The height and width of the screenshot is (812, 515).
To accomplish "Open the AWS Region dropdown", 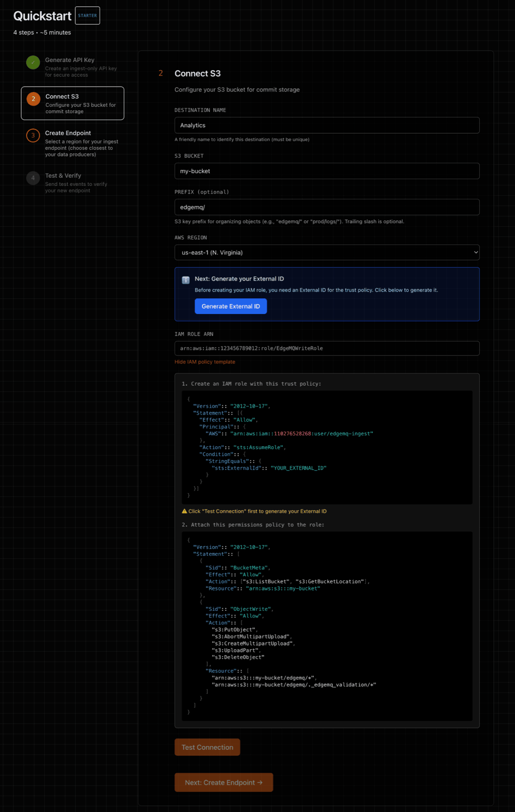I will pyautogui.click(x=327, y=253).
